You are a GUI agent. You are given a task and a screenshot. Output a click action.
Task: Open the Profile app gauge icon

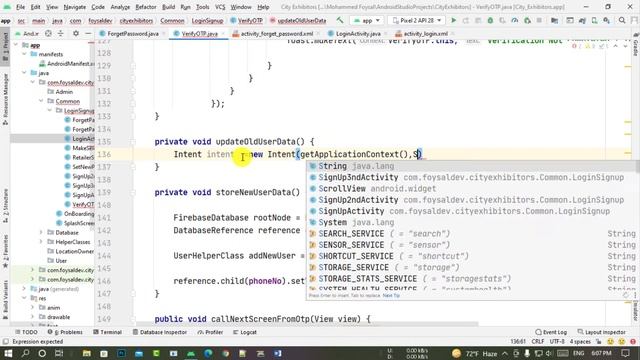point(515,20)
